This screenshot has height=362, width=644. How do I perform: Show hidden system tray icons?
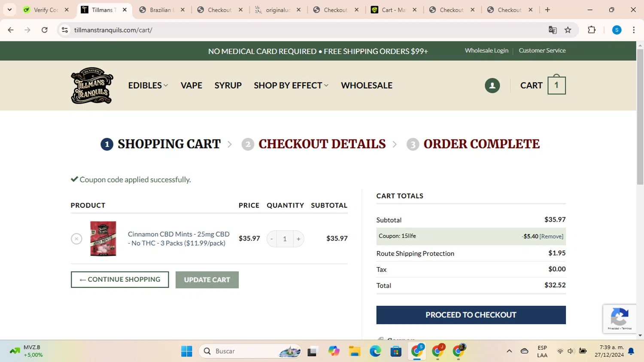tap(509, 351)
